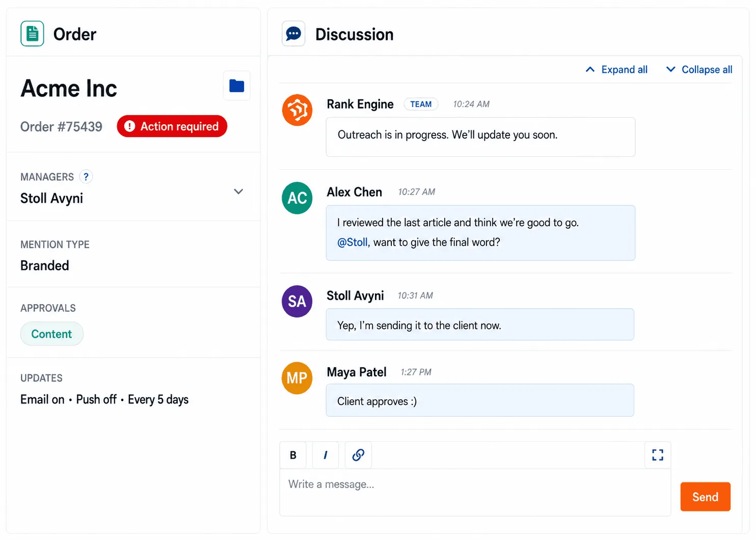Insert a link using the link icon
The image size is (756, 540).
tap(358, 455)
